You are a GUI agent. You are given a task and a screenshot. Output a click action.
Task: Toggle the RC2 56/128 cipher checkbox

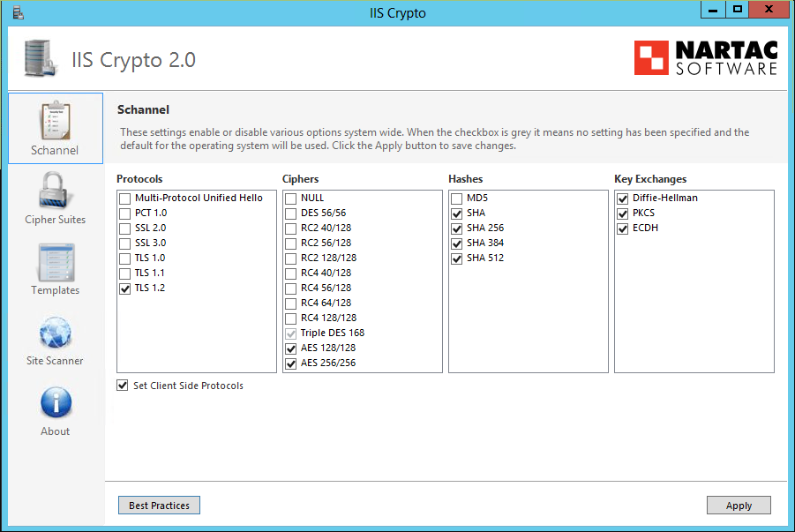coord(290,244)
